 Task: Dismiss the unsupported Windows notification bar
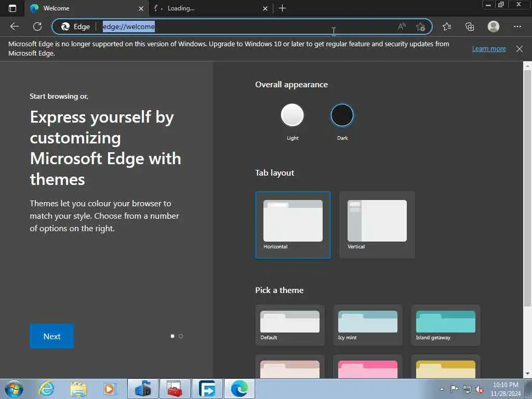pos(519,49)
